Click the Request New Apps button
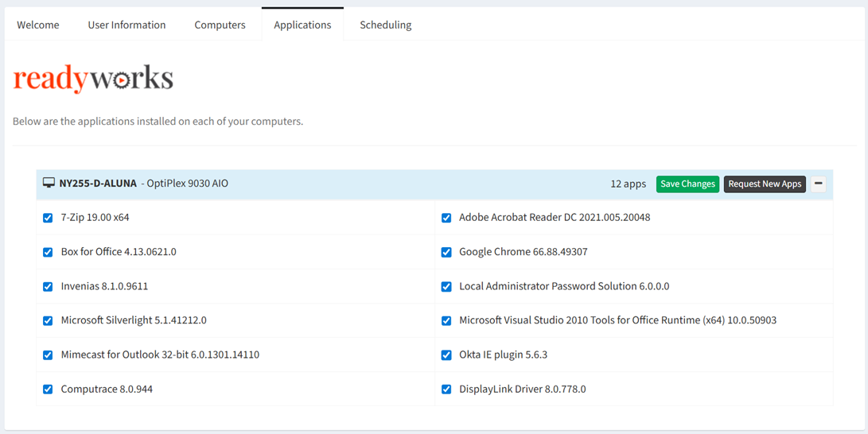 coord(765,184)
